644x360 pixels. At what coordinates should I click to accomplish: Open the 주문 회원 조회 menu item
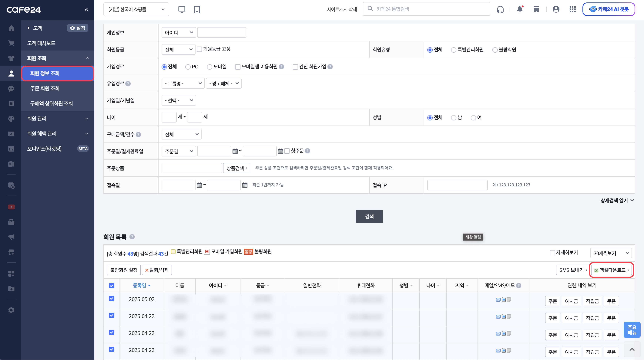[x=45, y=88]
